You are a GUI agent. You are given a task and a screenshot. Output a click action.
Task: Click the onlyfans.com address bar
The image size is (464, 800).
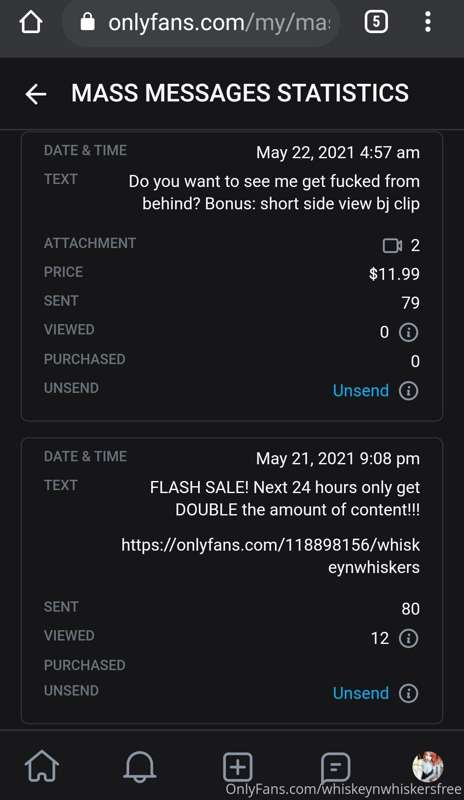[x=202, y=22]
